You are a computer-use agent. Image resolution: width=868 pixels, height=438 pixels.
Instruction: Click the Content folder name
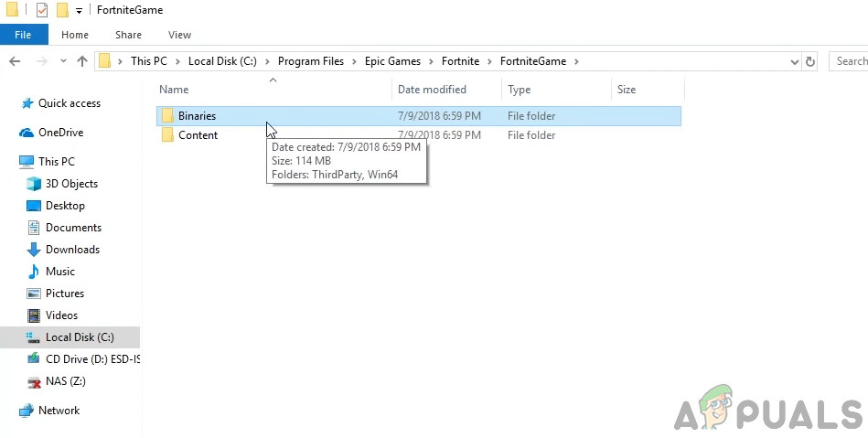198,135
